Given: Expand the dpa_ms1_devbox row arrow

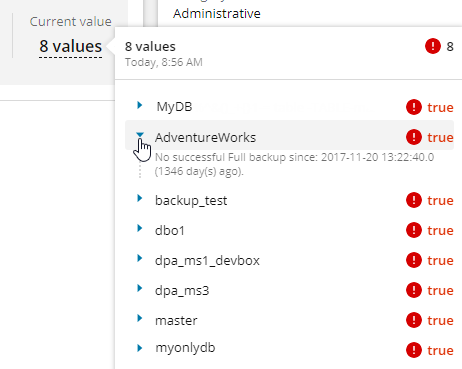Looking at the screenshot, I should point(140,258).
